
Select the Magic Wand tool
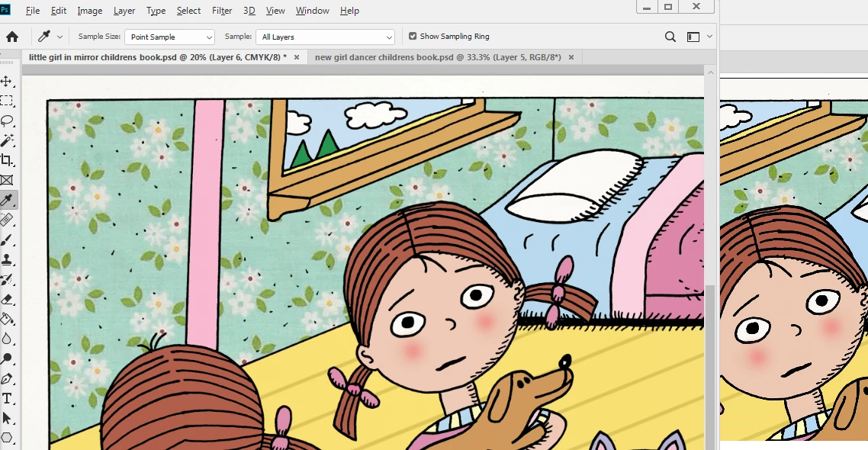[x=7, y=140]
